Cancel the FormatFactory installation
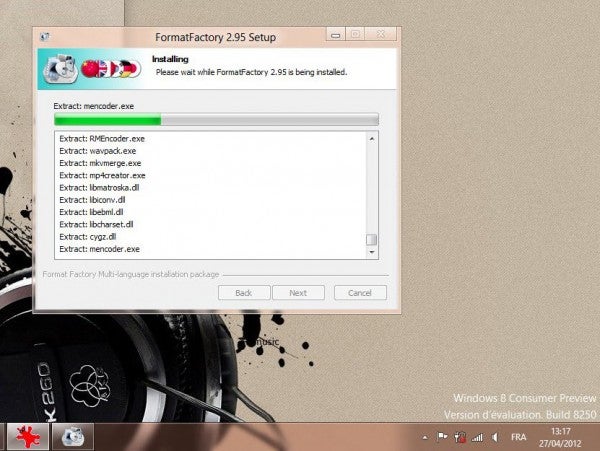This screenshot has height=451, width=600. [360, 293]
